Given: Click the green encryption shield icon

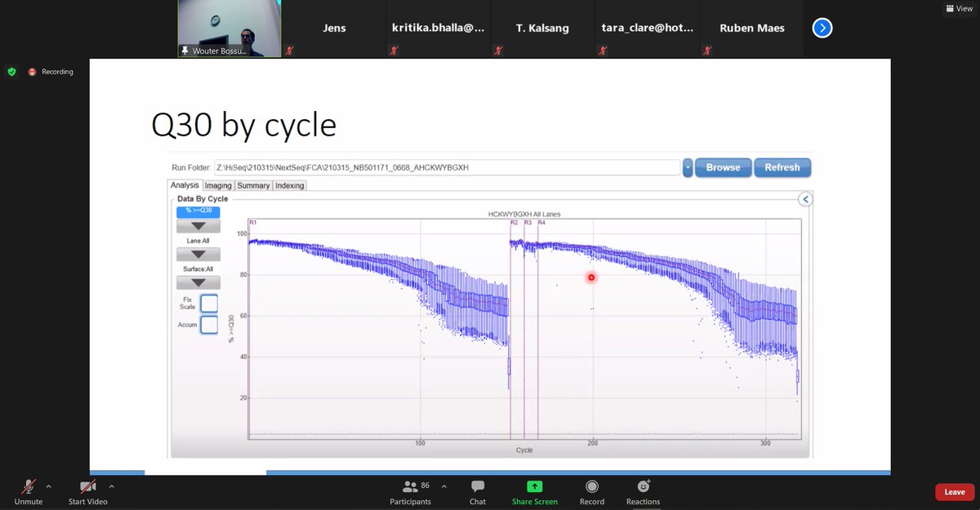Looking at the screenshot, I should (11, 72).
